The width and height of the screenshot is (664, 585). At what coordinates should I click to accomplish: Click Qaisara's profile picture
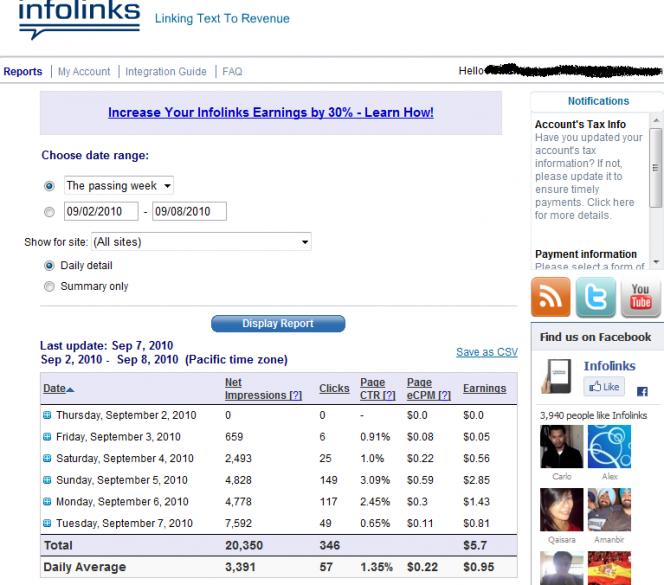562,510
